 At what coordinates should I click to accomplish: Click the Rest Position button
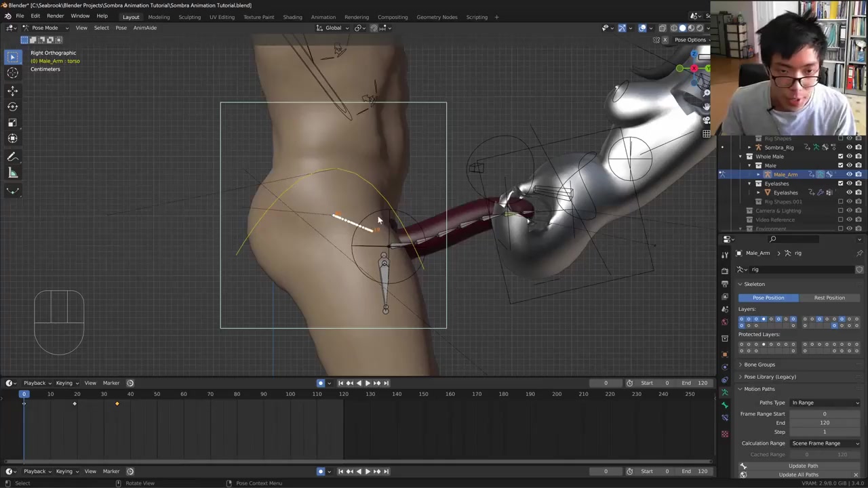coord(829,298)
